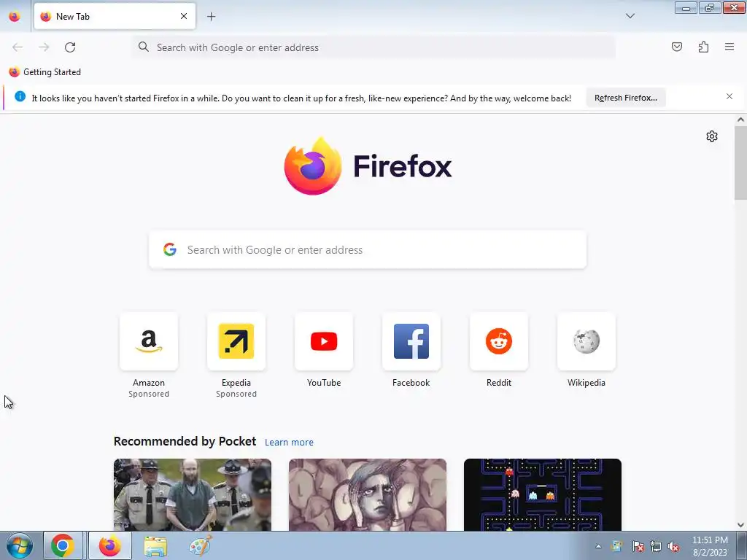The width and height of the screenshot is (747, 560).
Task: Open Firefox View pinned tab icon
Action: [15, 16]
